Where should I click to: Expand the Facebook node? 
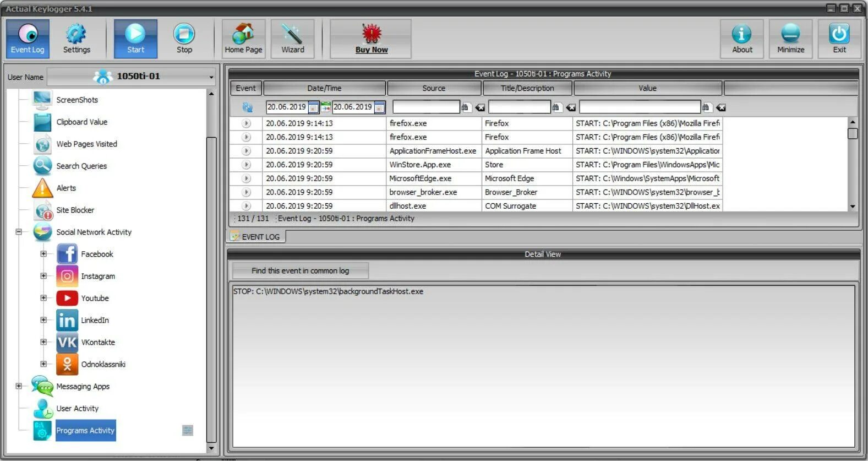[43, 254]
